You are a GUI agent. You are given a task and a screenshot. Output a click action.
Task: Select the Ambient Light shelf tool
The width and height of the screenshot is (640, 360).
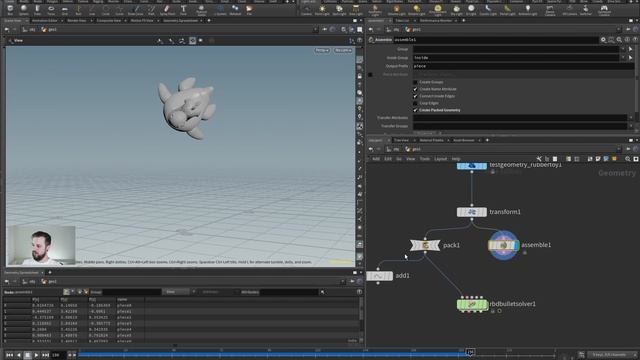click(528, 9)
